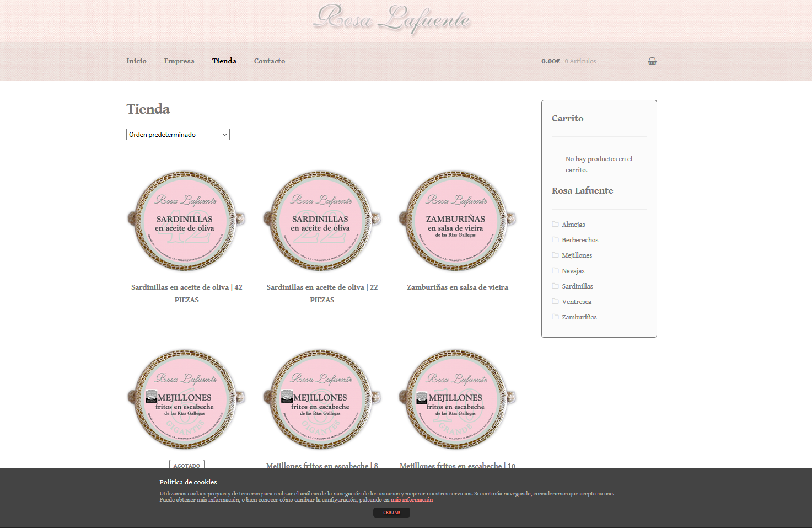This screenshot has width=812, height=528.
Task: Click the Carrito widget heading
Action: tap(567, 118)
